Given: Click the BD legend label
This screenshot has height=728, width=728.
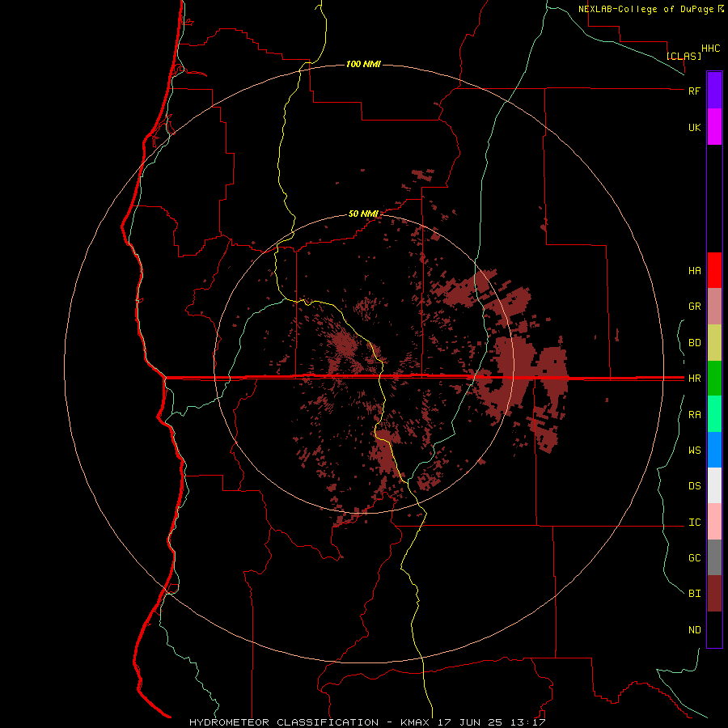Looking at the screenshot, I should [694, 343].
